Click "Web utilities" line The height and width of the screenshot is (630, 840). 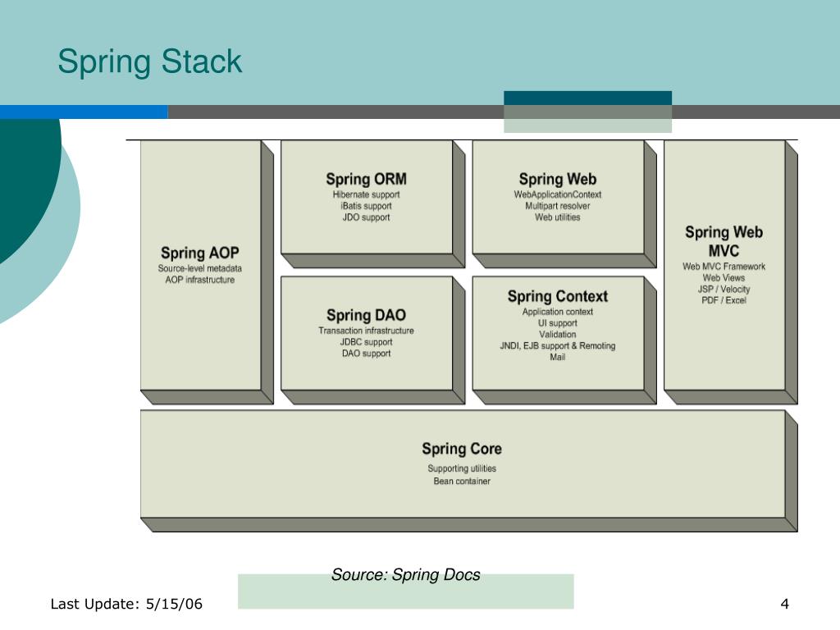(558, 217)
